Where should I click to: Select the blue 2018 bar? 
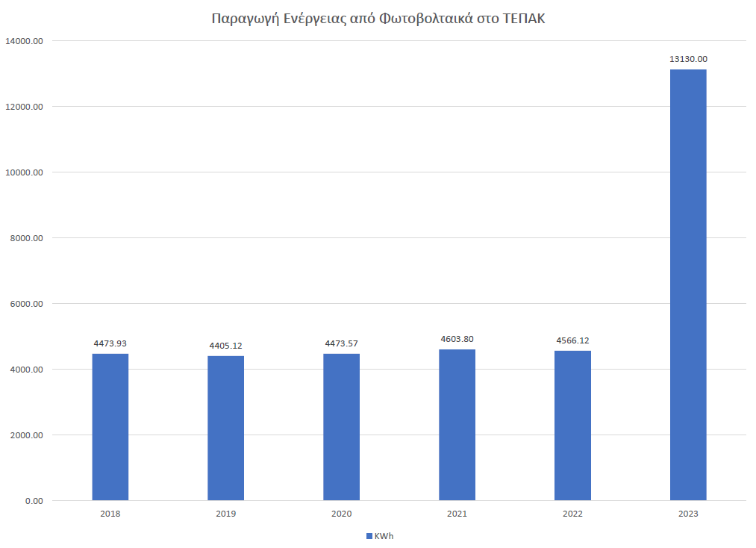pyautogui.click(x=110, y=427)
